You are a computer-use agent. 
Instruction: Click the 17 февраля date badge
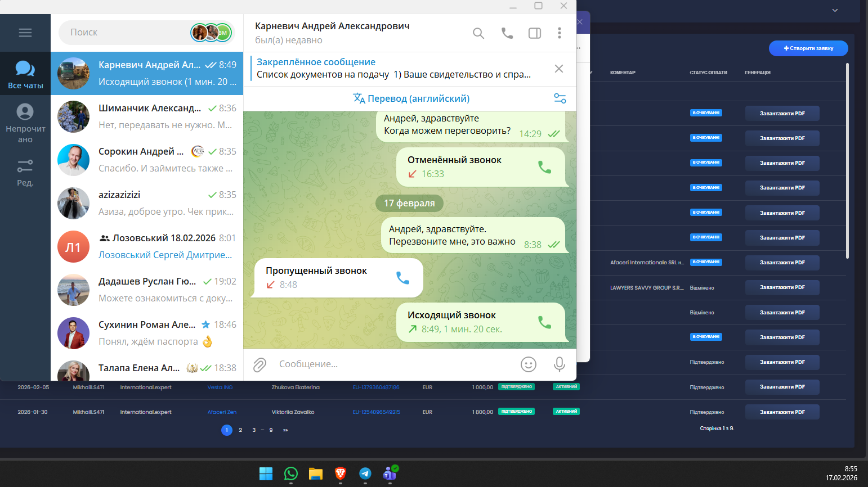409,203
